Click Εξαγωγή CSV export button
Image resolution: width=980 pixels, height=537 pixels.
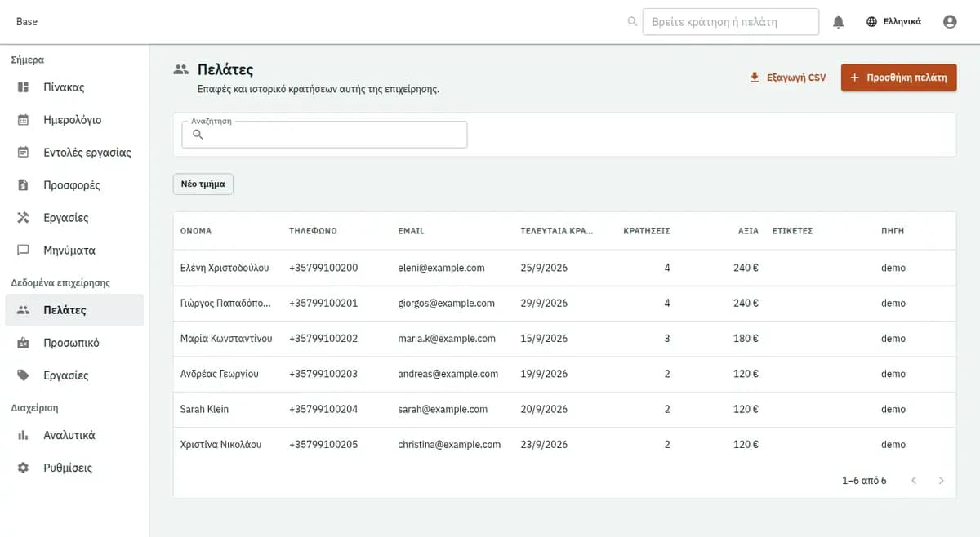788,78
